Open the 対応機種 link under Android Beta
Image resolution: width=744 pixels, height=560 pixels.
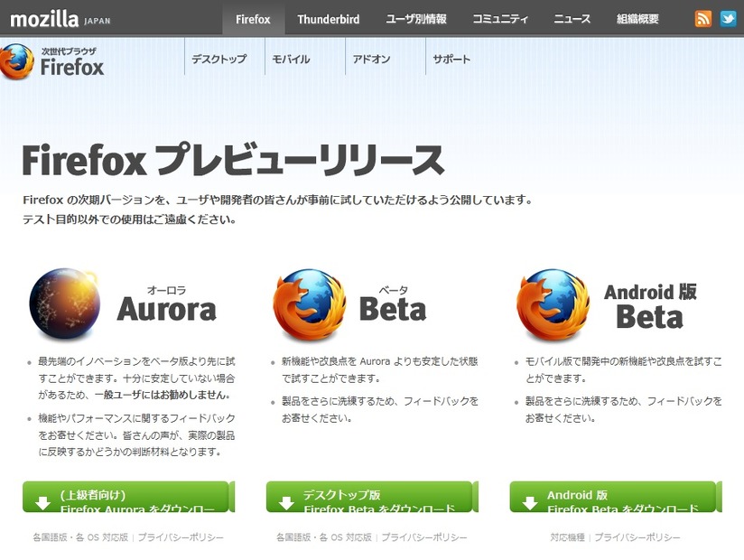point(568,537)
